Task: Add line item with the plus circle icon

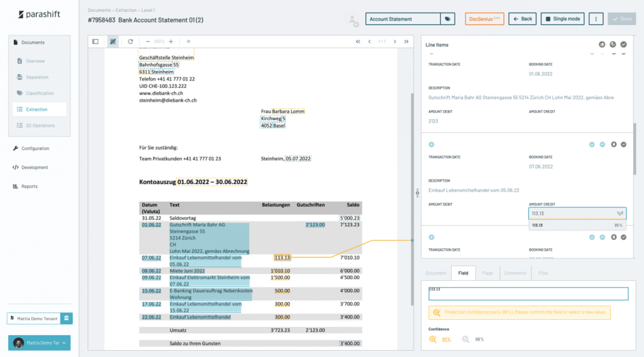Action: tap(431, 144)
